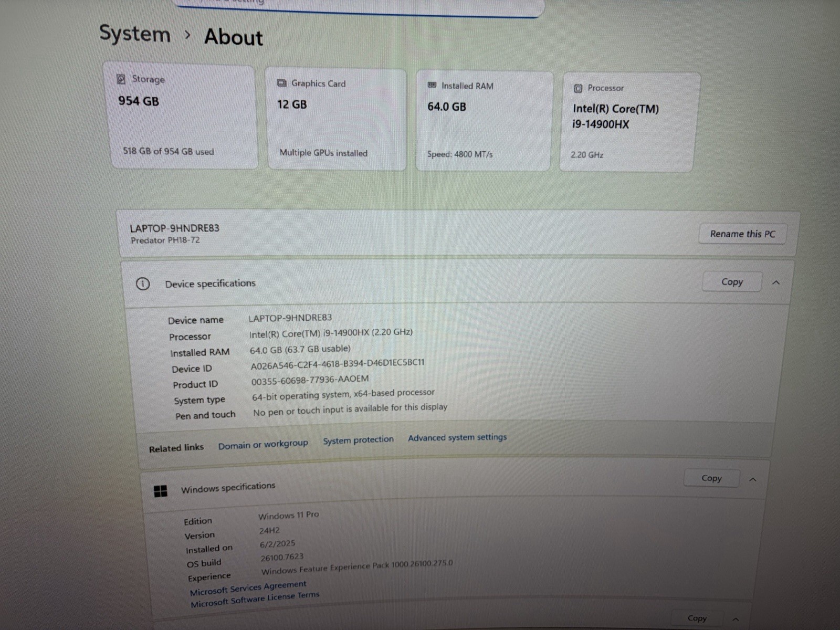The image size is (840, 630).
Task: Click Rename this PC button
Action: [x=742, y=234]
